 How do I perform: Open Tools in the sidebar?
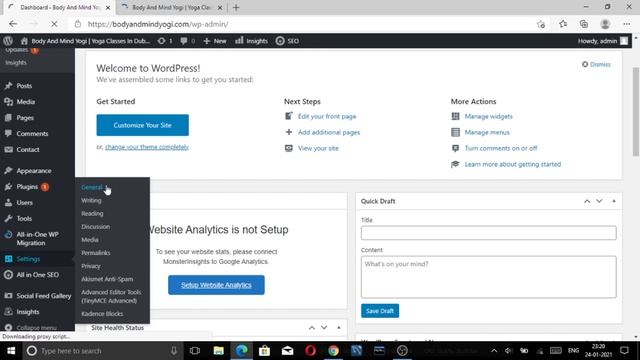(x=24, y=218)
